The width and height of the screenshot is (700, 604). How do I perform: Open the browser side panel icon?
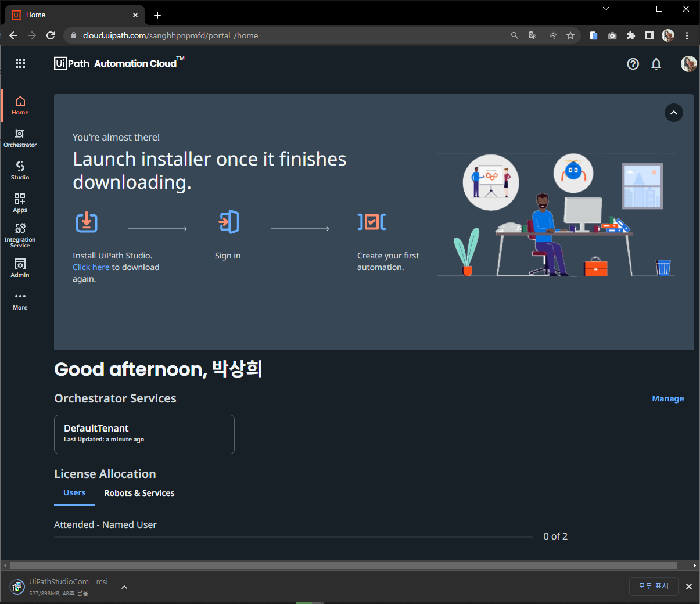click(649, 35)
